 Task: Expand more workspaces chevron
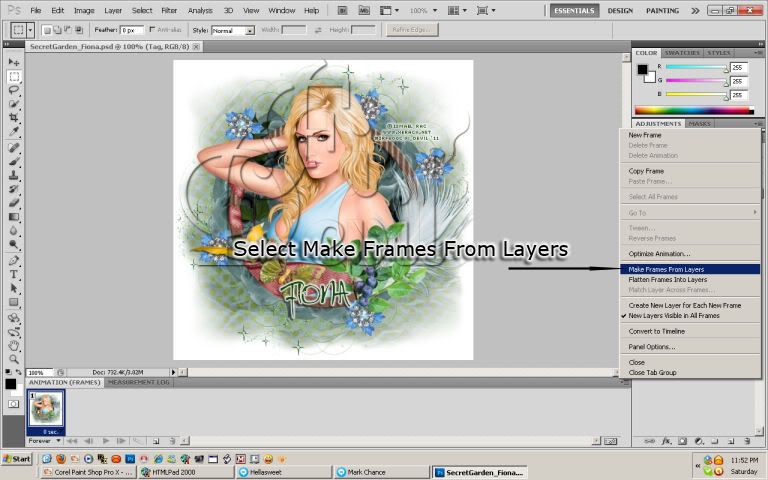[x=695, y=10]
